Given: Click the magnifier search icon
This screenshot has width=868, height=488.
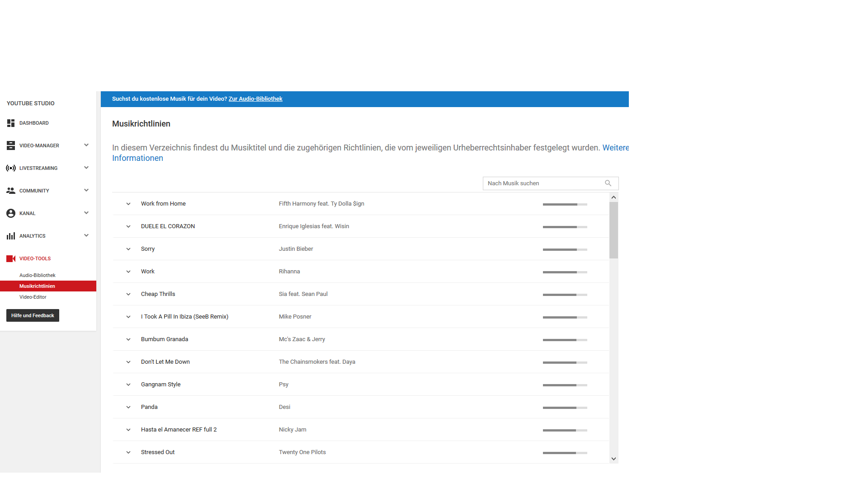Looking at the screenshot, I should pos(608,183).
